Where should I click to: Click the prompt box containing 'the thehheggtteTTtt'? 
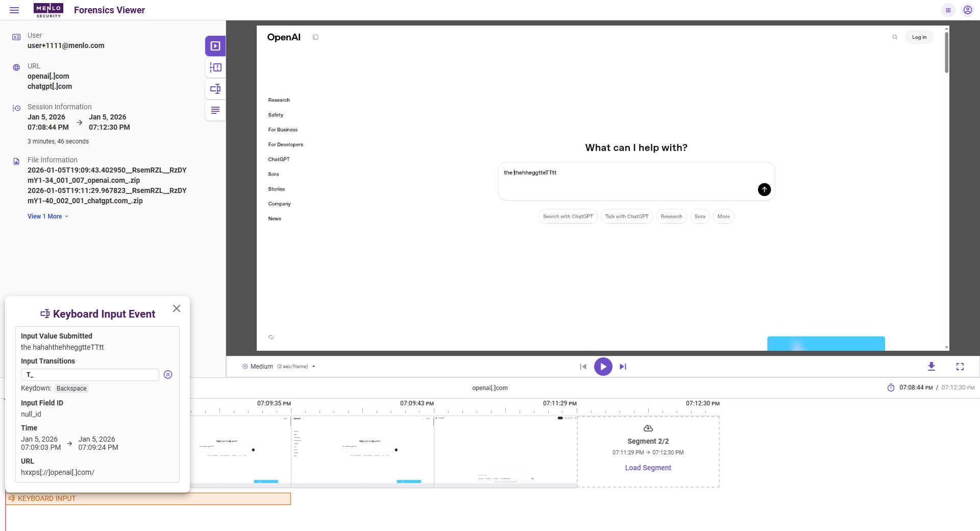(636, 181)
